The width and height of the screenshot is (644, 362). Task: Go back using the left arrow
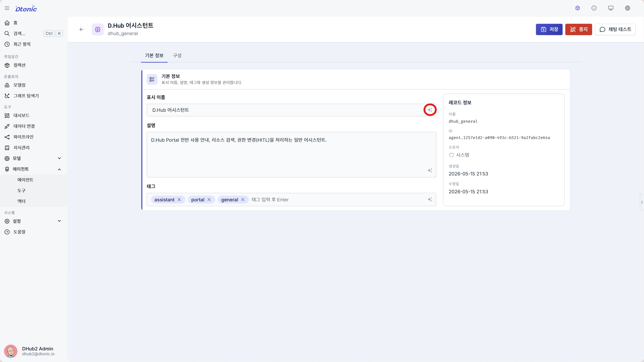81,29
